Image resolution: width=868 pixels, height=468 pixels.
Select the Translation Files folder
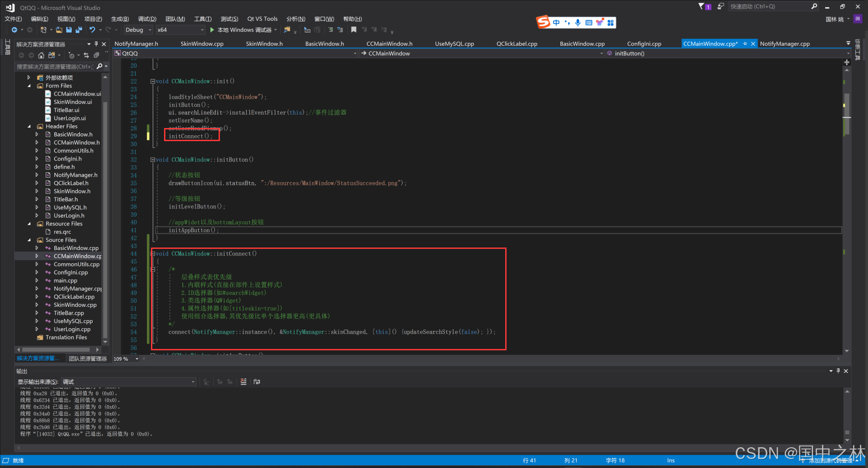(66, 337)
